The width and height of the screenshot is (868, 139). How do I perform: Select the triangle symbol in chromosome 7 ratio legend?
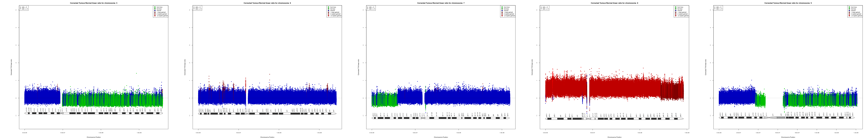point(368,9)
